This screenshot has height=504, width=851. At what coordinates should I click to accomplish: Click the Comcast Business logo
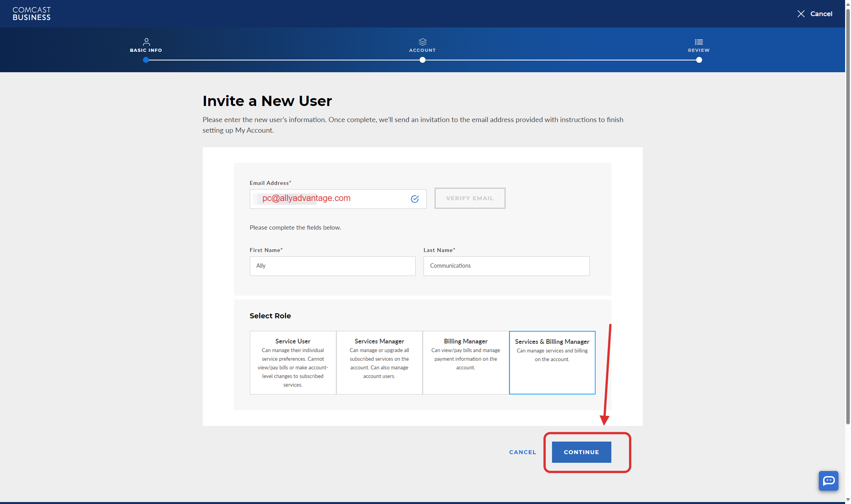[x=31, y=14]
